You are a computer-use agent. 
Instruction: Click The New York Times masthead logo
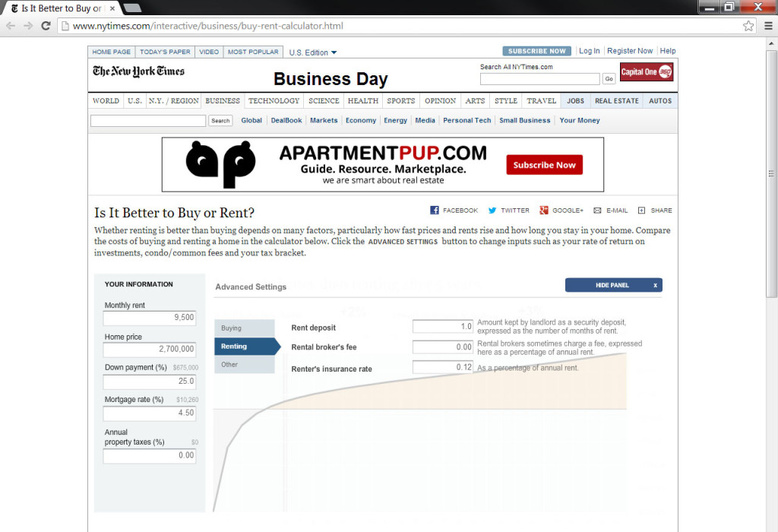click(x=138, y=71)
